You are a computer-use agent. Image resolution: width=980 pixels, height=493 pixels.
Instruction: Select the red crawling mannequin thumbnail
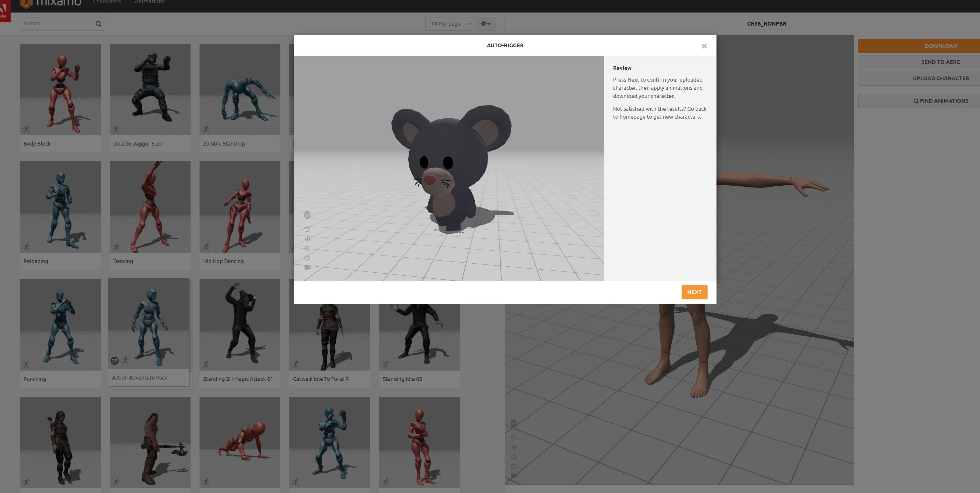pos(240,442)
